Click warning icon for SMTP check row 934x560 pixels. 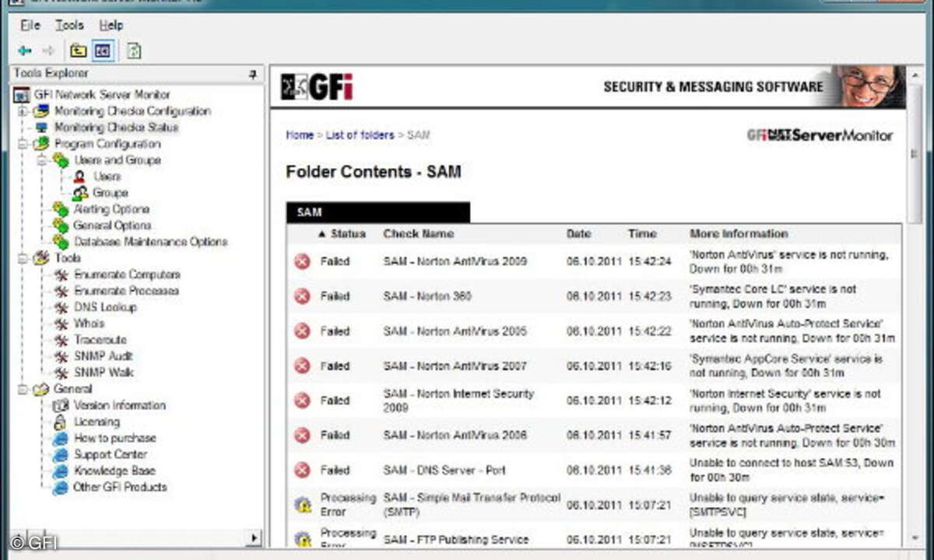click(x=302, y=505)
